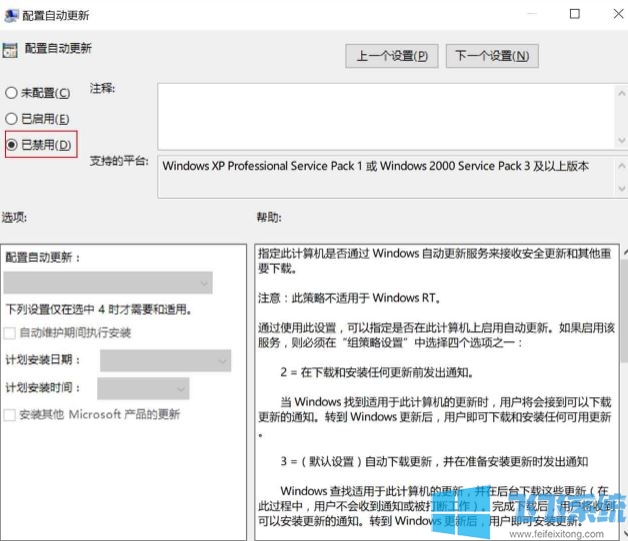Image resolution: width=628 pixels, height=541 pixels.
Task: Open the 计划安装日期 dropdown
Action: 165,360
